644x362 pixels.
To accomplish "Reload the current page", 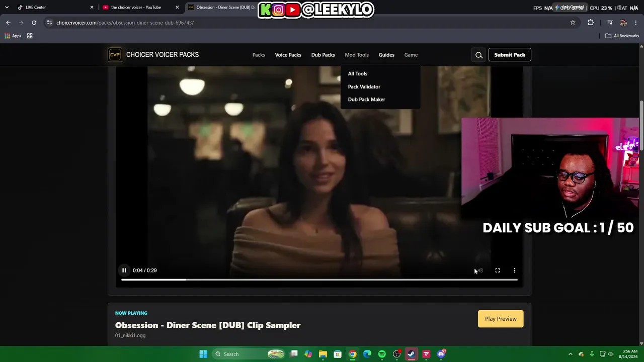I will click(x=34, y=23).
